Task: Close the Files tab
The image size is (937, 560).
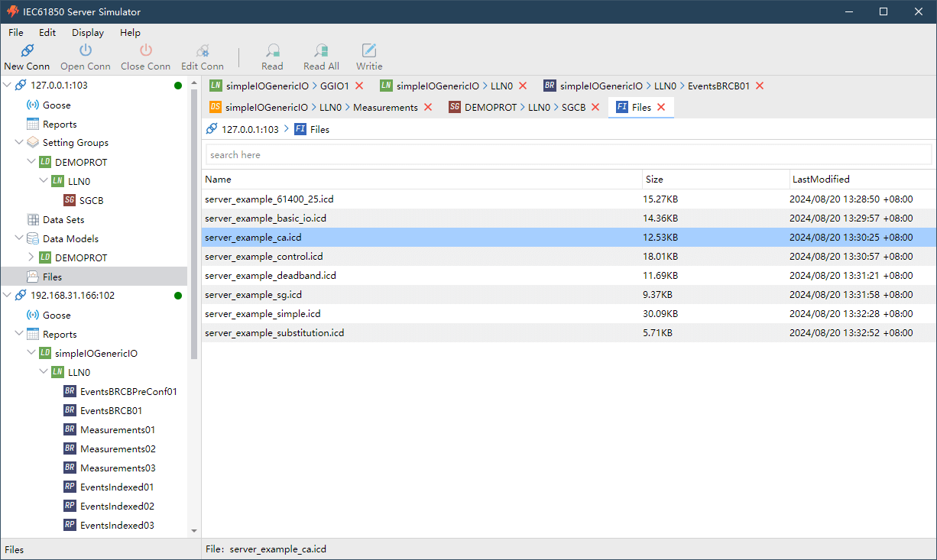Action: click(x=661, y=108)
